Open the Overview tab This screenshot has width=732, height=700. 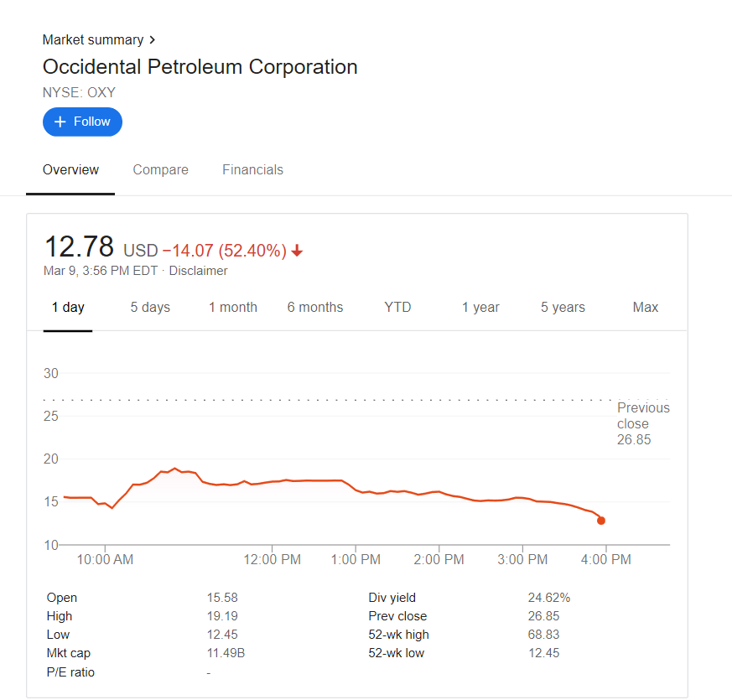[70, 169]
